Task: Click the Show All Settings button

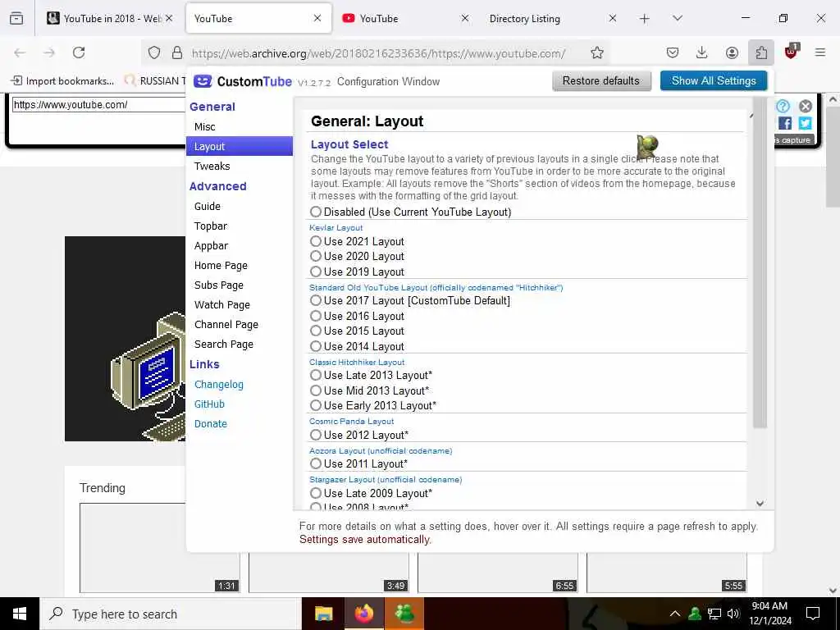Action: [x=714, y=81]
